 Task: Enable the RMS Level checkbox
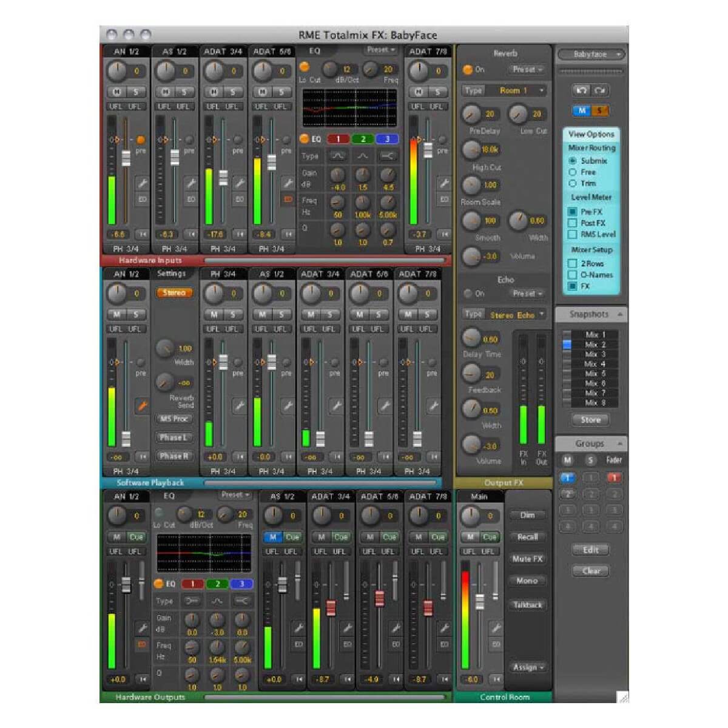(572, 234)
